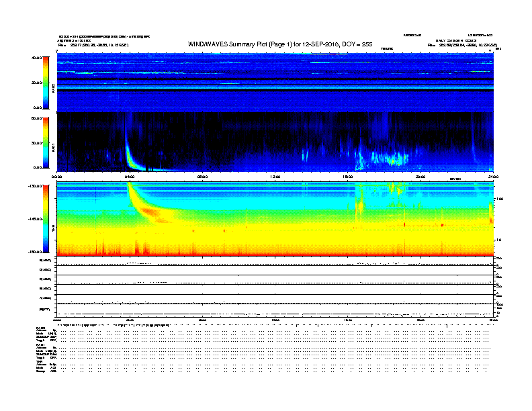Image resolution: width=532 pixels, height=411 pixels.
Task: Click the 40.00 label on RAD2 axis
Action: pos(37,58)
